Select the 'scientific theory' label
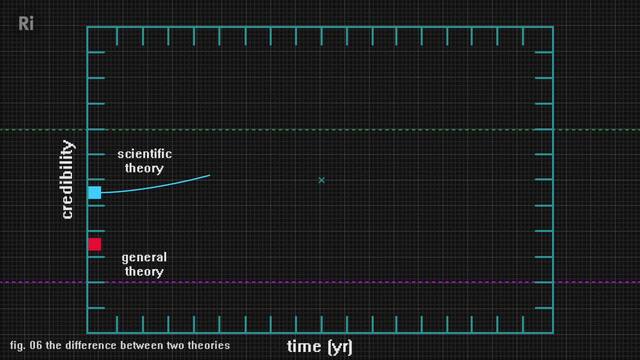 pyautogui.click(x=144, y=161)
